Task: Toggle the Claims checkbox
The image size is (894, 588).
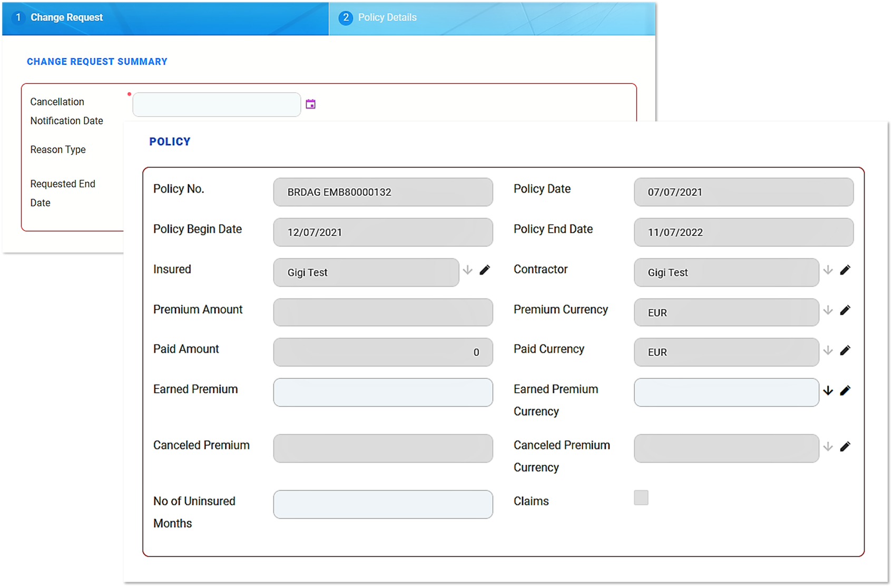Action: (x=641, y=498)
